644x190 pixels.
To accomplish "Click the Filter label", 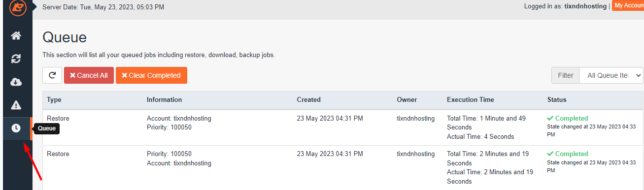I will pyautogui.click(x=566, y=75).
